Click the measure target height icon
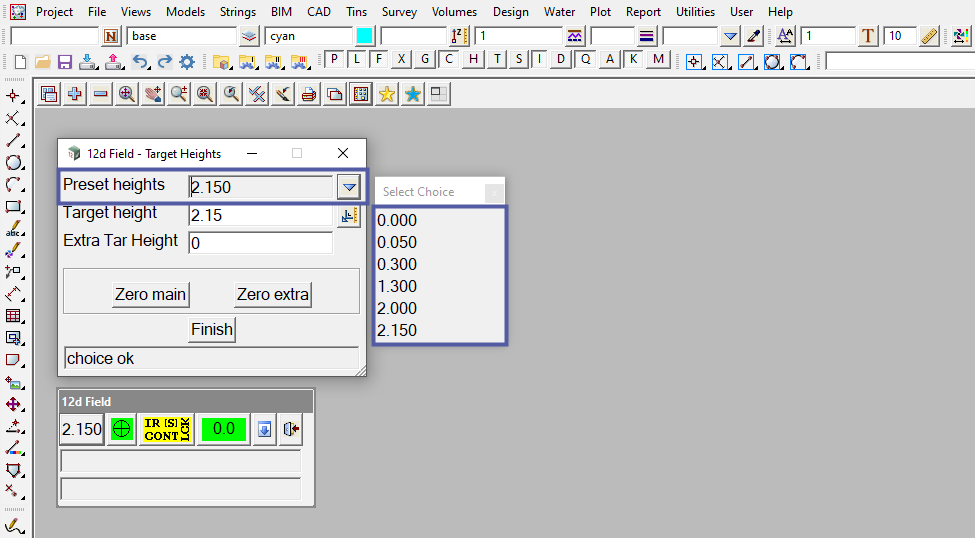Screen dimensions: 975x538 pos(348,216)
